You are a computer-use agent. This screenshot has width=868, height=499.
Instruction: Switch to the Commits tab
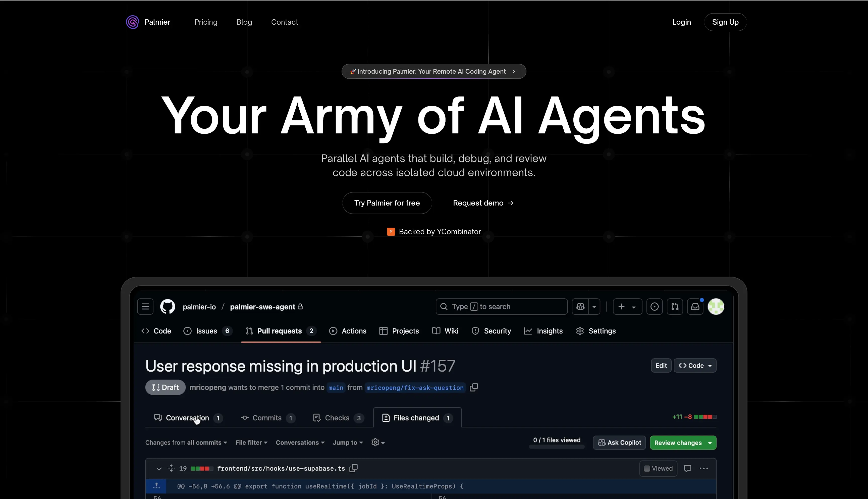267,418
